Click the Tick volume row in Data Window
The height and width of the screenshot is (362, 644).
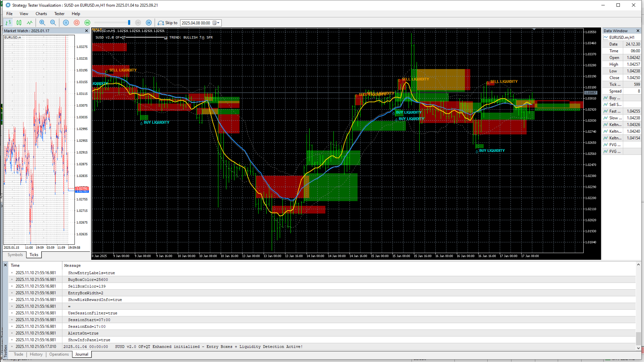point(622,84)
